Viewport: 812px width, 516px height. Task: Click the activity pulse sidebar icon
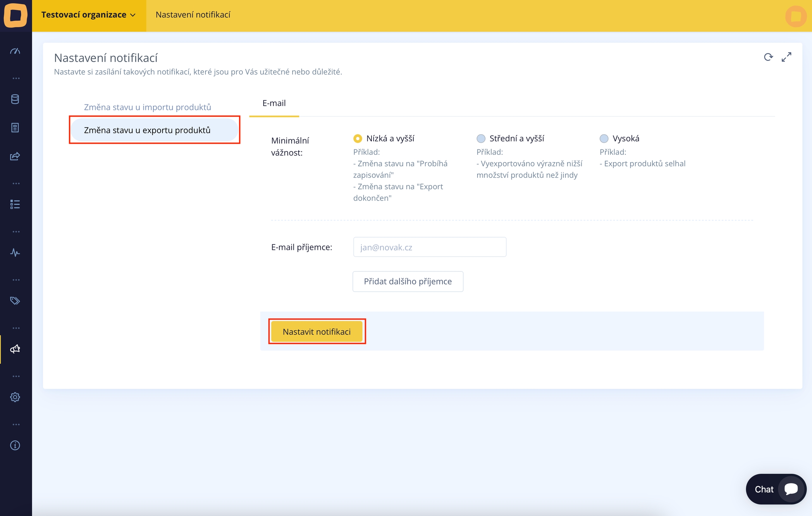pos(15,253)
